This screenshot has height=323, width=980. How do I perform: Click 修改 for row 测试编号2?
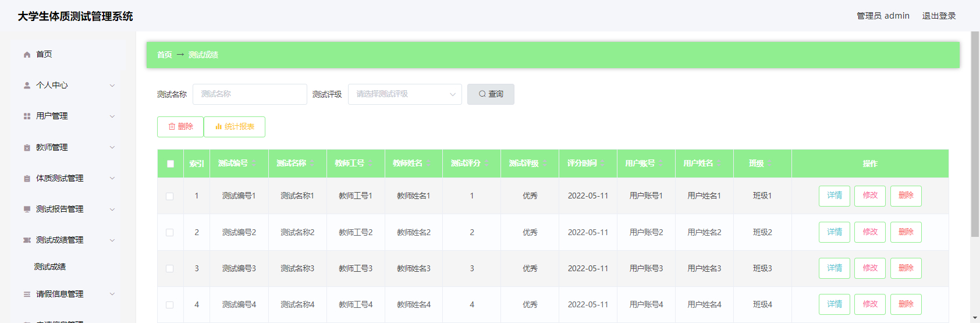tap(870, 232)
